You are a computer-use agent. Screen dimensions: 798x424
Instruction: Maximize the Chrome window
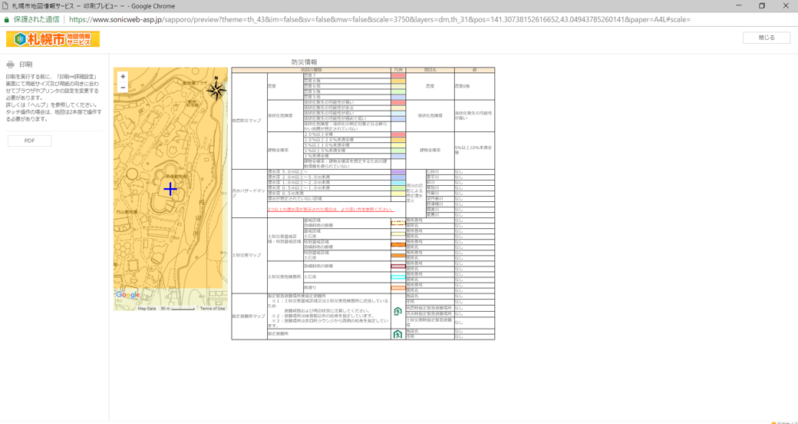point(761,5)
